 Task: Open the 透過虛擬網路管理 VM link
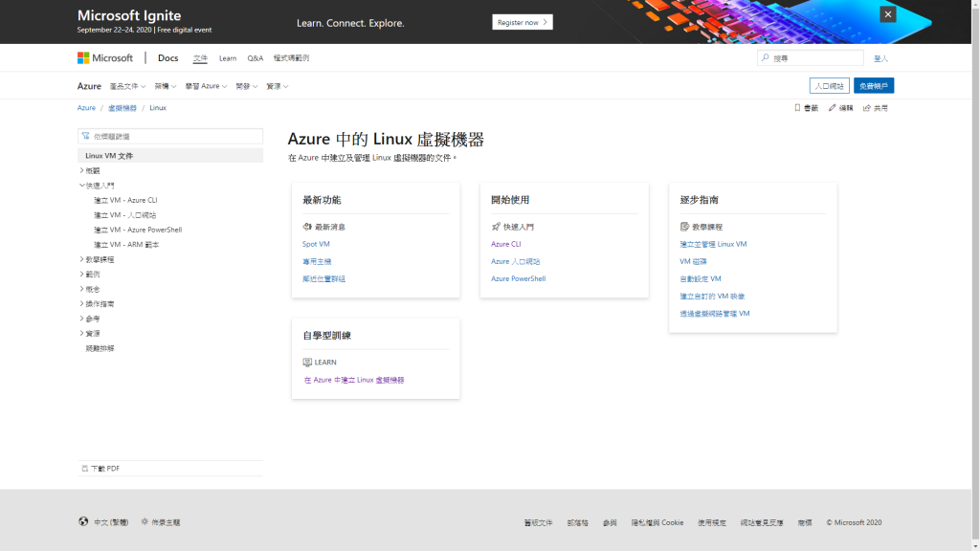tap(714, 314)
